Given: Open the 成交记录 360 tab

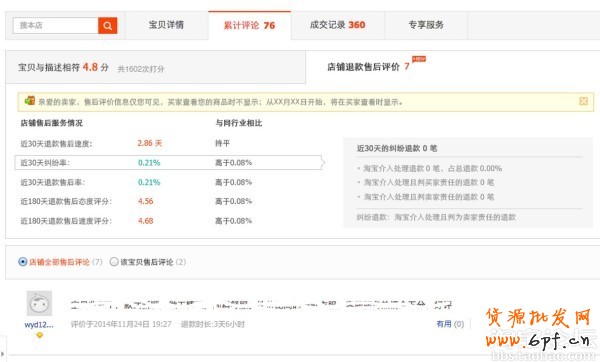Looking at the screenshot, I should click(338, 25).
